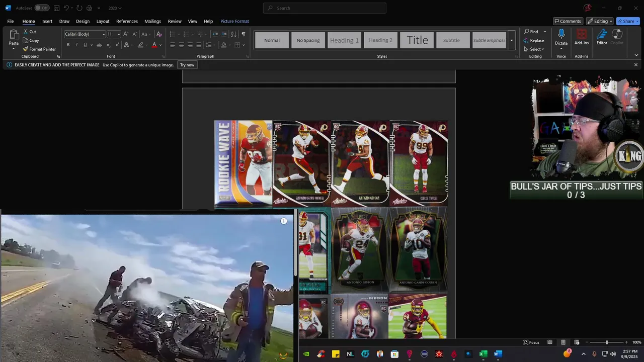This screenshot has height=362, width=644.
Task: Click the red font color swatch
Action: (x=154, y=45)
